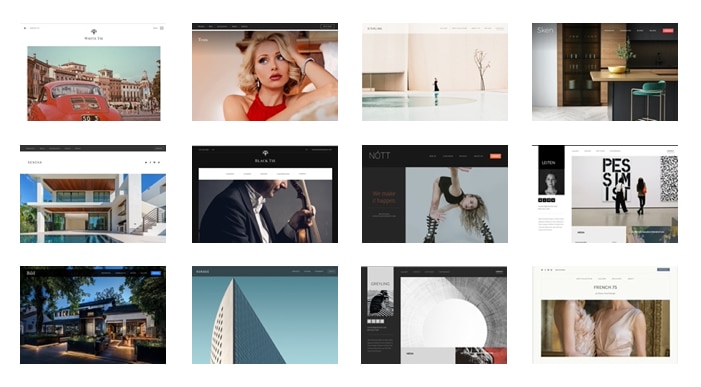The height and width of the screenshot is (387, 701).
Task: Open the Bild night house template
Action: tap(93, 315)
